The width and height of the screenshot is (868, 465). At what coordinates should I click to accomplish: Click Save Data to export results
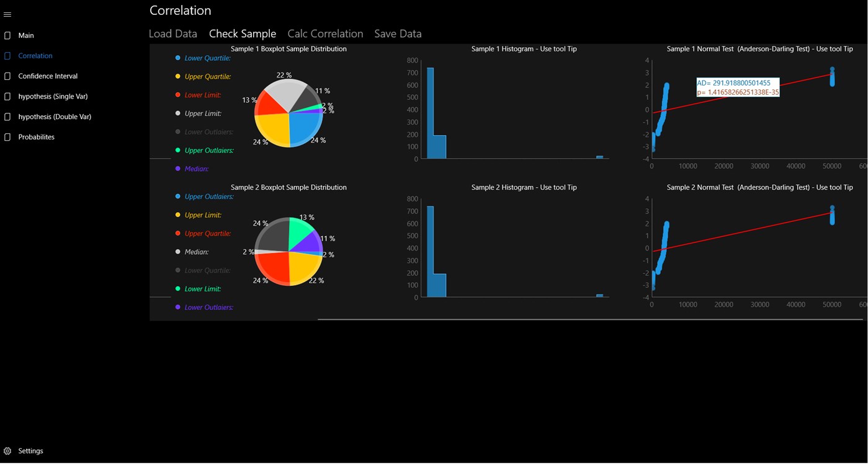tap(397, 33)
